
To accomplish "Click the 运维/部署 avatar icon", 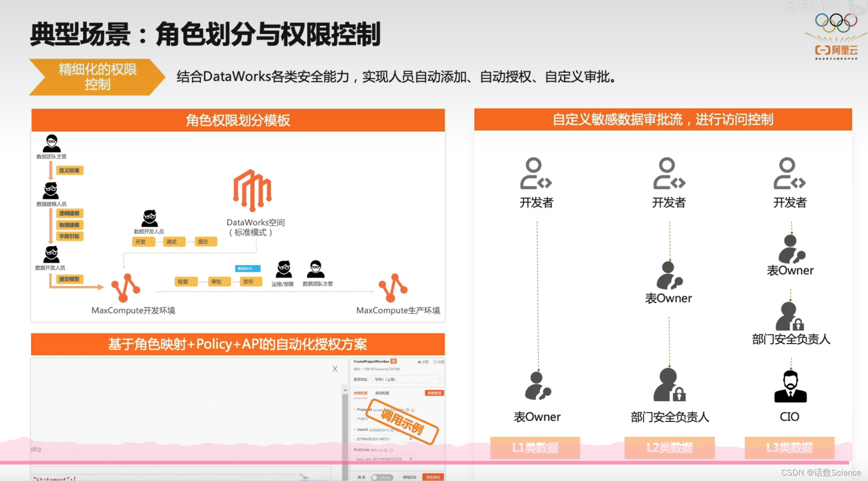I will coord(284,269).
